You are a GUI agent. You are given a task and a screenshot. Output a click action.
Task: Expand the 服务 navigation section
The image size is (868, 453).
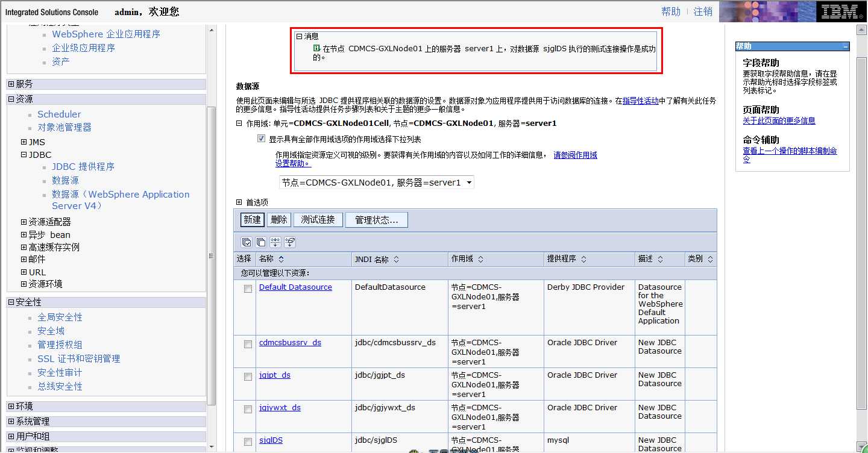pos(11,84)
